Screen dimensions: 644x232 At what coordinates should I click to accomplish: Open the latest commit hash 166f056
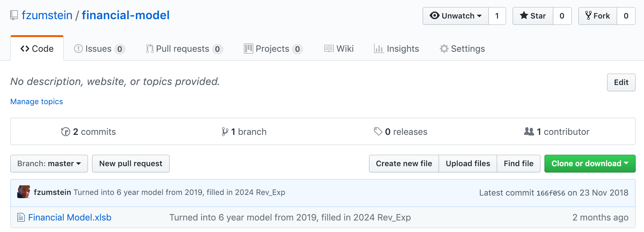(550, 193)
